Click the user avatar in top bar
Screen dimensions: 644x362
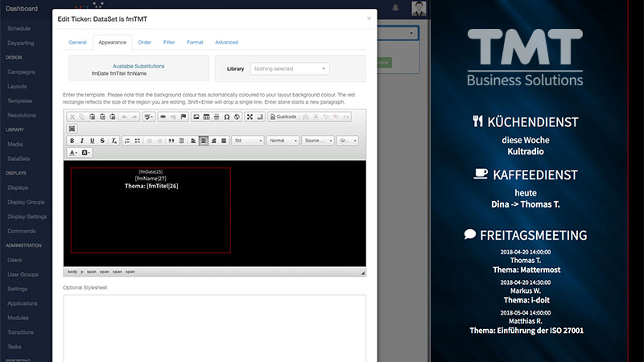pos(419,8)
